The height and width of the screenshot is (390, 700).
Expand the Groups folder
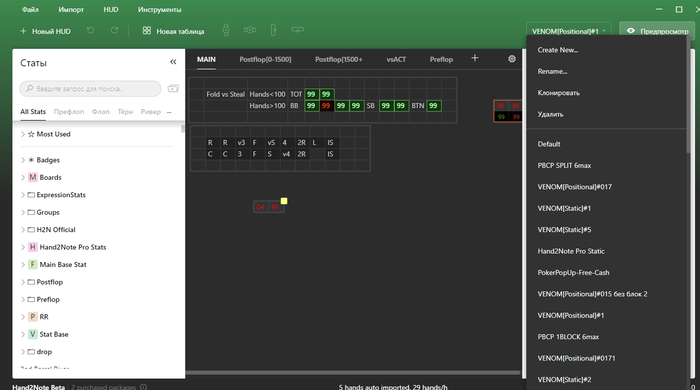23,212
